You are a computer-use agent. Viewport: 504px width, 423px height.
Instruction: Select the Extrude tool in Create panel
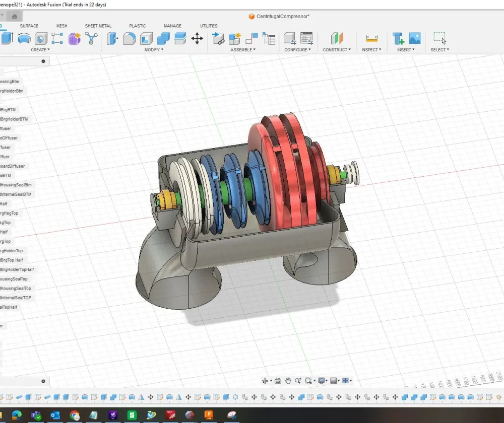click(7, 39)
